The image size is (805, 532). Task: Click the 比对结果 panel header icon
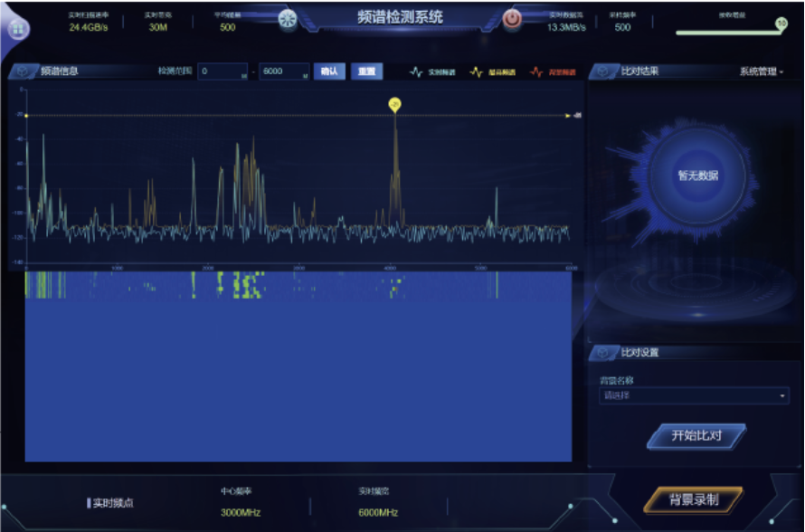pyautogui.click(x=604, y=71)
